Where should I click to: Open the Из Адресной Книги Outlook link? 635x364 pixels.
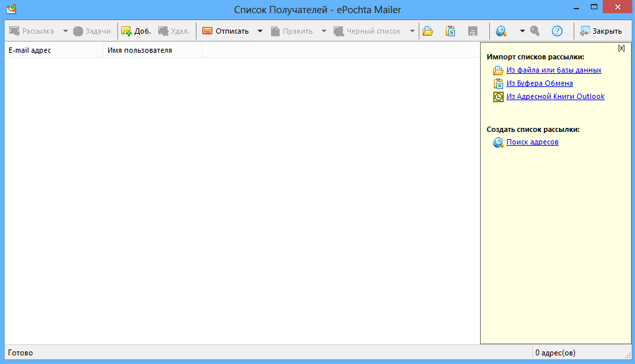click(555, 96)
